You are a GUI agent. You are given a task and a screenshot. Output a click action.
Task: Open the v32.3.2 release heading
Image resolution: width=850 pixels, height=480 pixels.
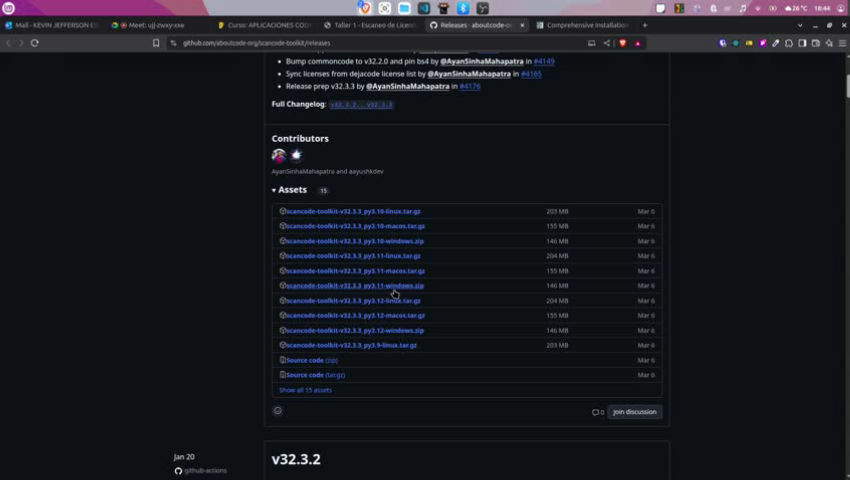[x=296, y=459]
